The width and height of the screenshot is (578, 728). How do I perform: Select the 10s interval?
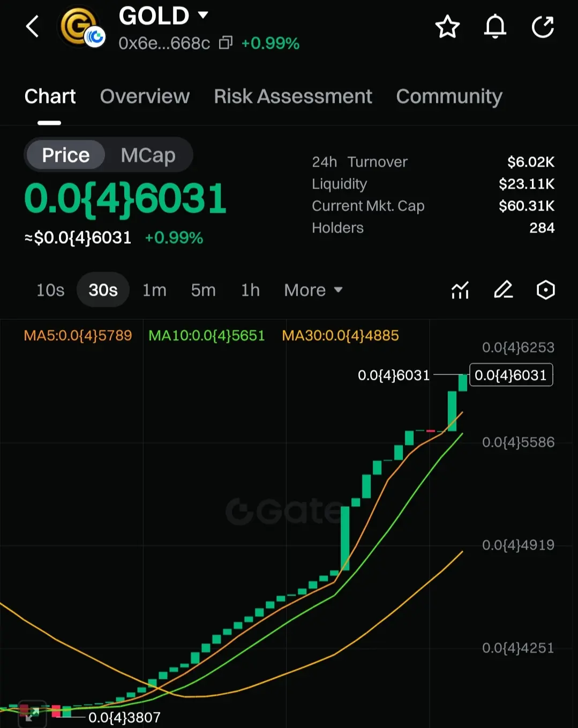50,290
